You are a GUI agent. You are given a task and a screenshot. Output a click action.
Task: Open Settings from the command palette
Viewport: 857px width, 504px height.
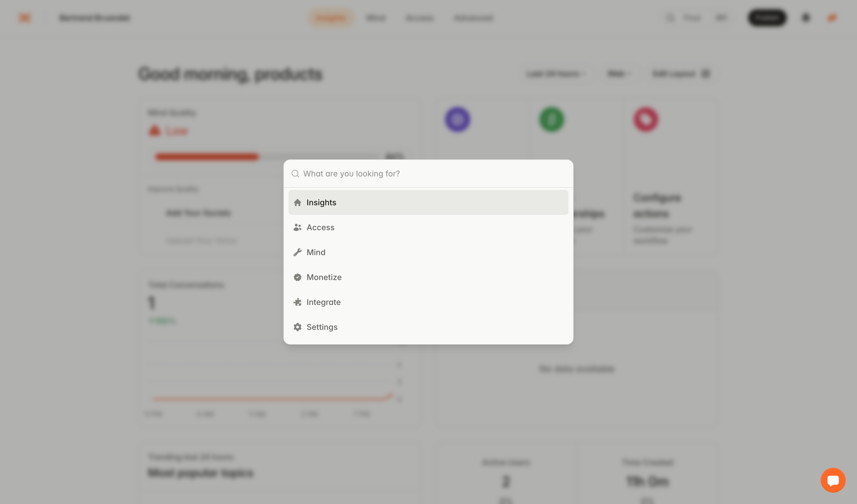[428, 327]
